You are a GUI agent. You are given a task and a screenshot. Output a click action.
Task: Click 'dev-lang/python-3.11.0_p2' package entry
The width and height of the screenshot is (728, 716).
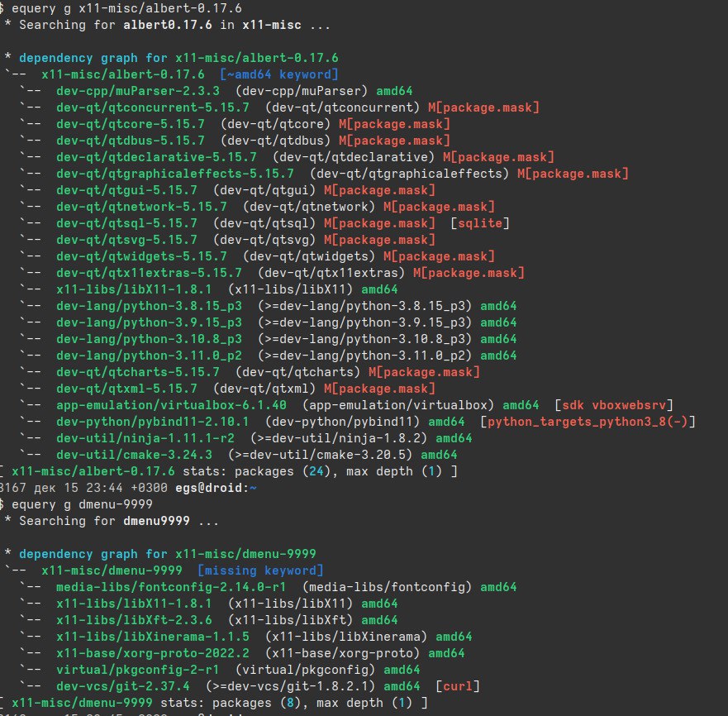149,356
